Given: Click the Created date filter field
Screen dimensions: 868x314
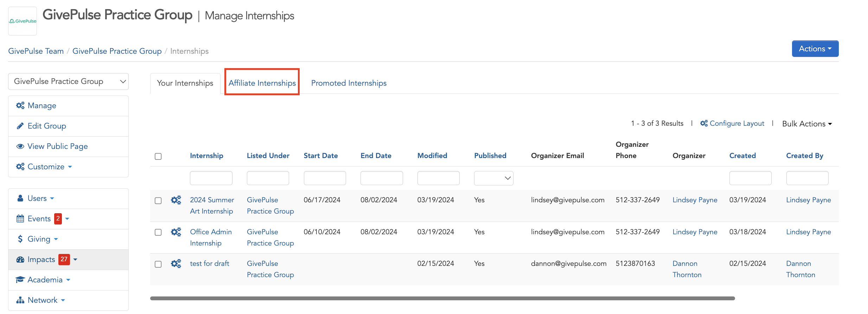Looking at the screenshot, I should coord(751,178).
